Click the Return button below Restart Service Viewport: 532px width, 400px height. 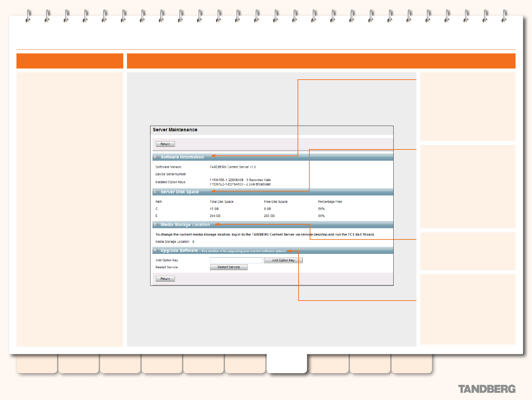[165, 279]
